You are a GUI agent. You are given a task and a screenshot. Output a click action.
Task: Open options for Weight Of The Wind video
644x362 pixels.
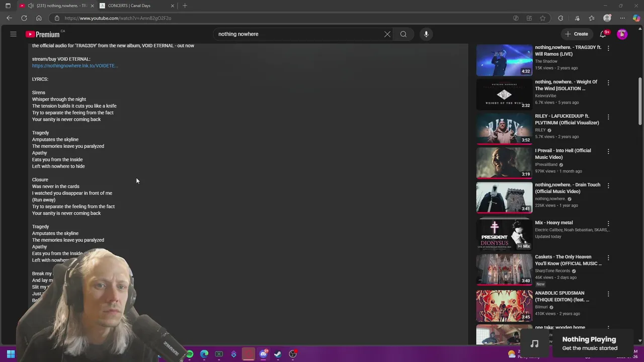(x=608, y=82)
